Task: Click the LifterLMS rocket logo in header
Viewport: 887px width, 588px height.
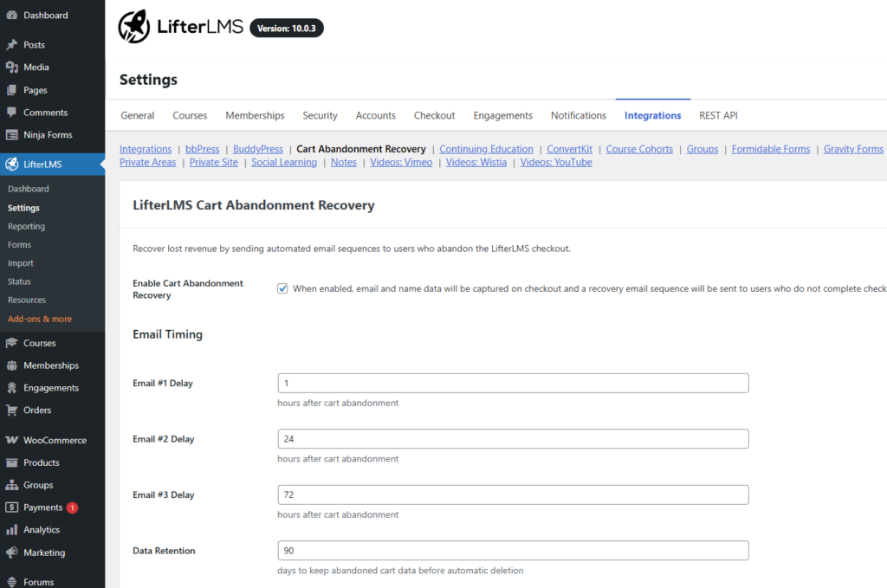Action: [x=134, y=27]
